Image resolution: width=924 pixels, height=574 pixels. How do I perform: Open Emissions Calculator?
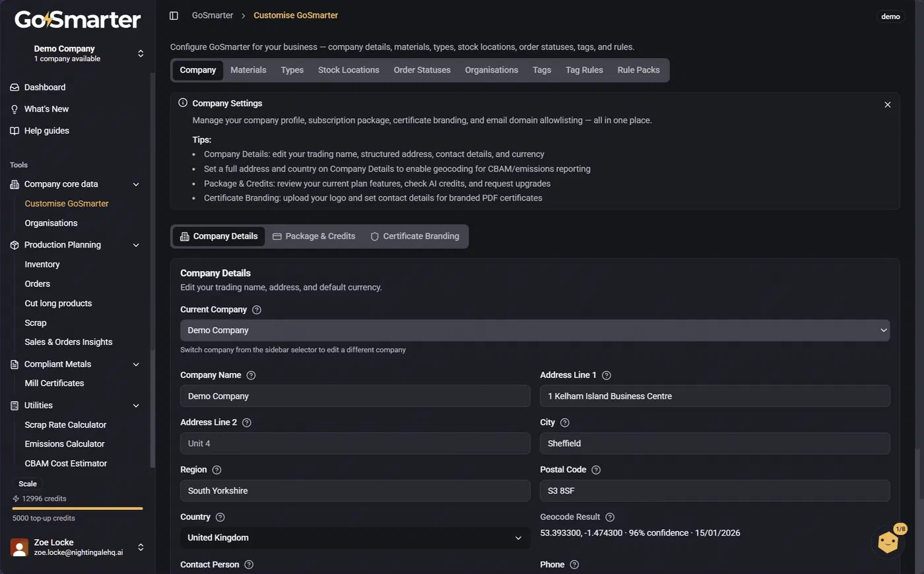click(x=65, y=444)
